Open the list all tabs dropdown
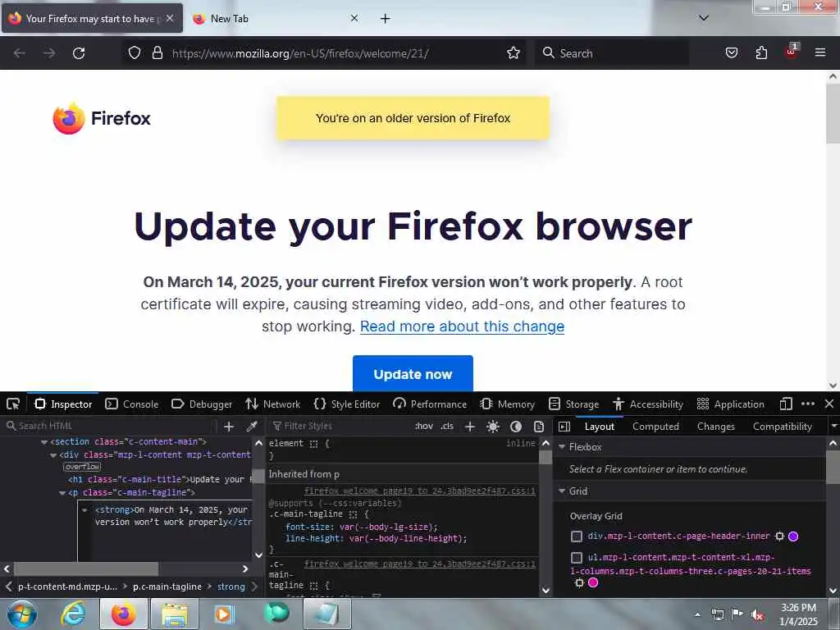The height and width of the screenshot is (630, 840). pyautogui.click(x=703, y=18)
